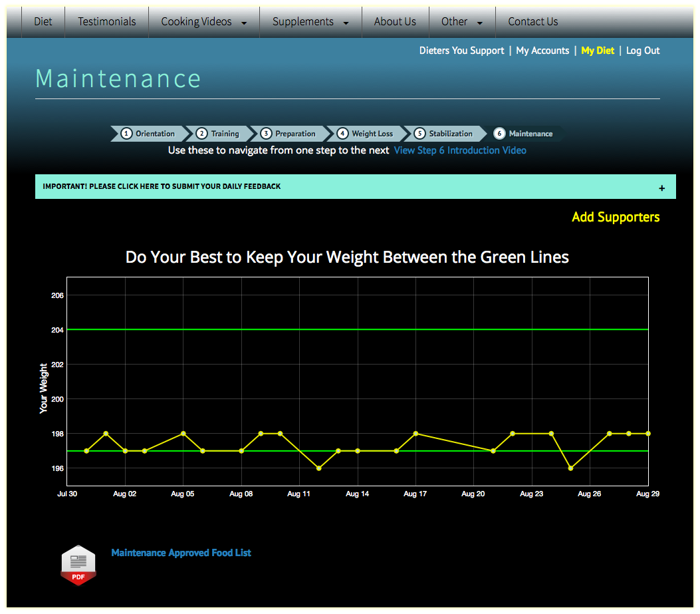Screen dimensions: 700x614
Task: Click the Aug 17 weight data point
Action: [415, 434]
